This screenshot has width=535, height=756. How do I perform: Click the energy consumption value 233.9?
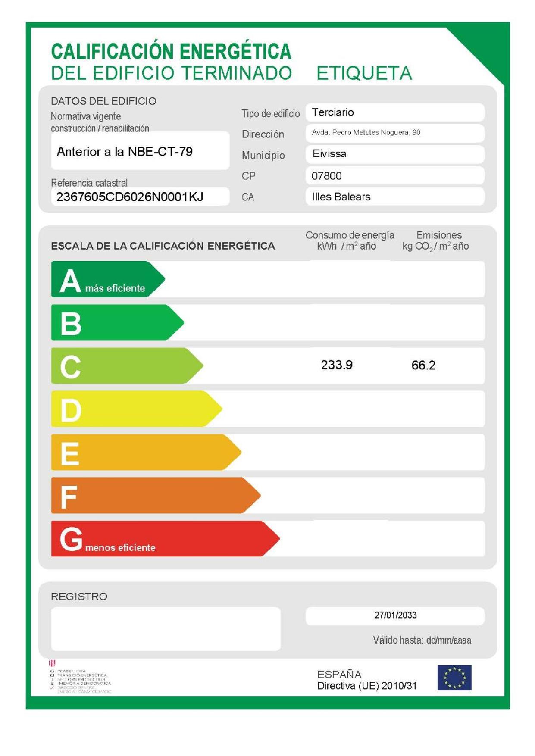click(x=337, y=365)
